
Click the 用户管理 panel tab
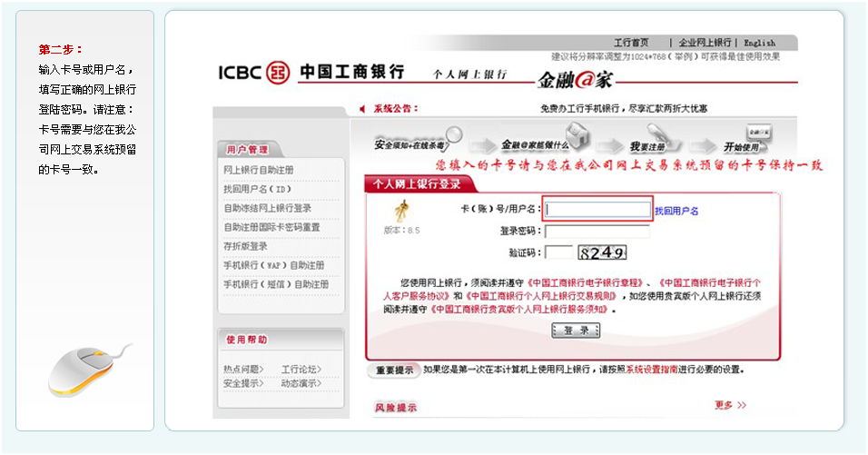[248, 150]
